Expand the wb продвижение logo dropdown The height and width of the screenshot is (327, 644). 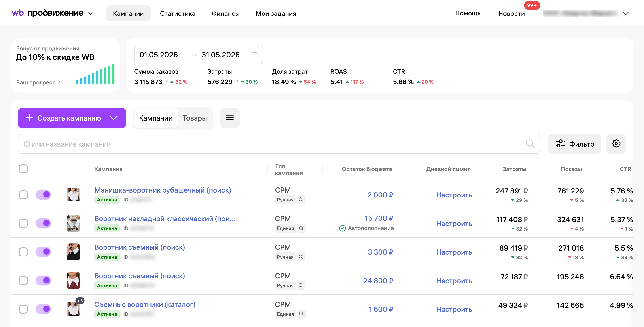pos(91,13)
